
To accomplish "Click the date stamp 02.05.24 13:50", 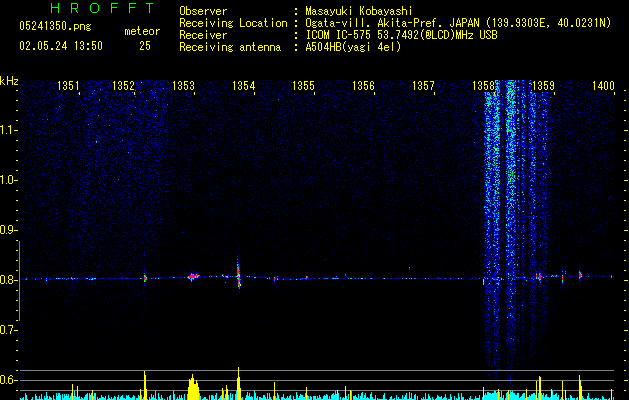I will coord(61,46).
